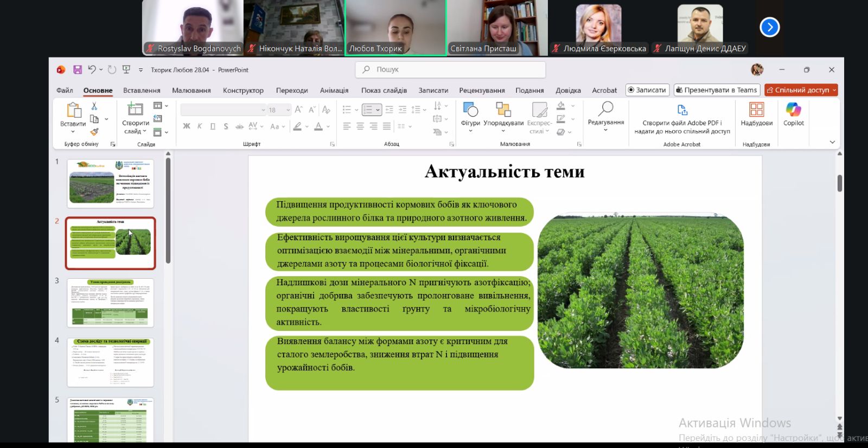The image size is (868, 448).
Task: Click the Undo arrow icon
Action: [x=92, y=69]
